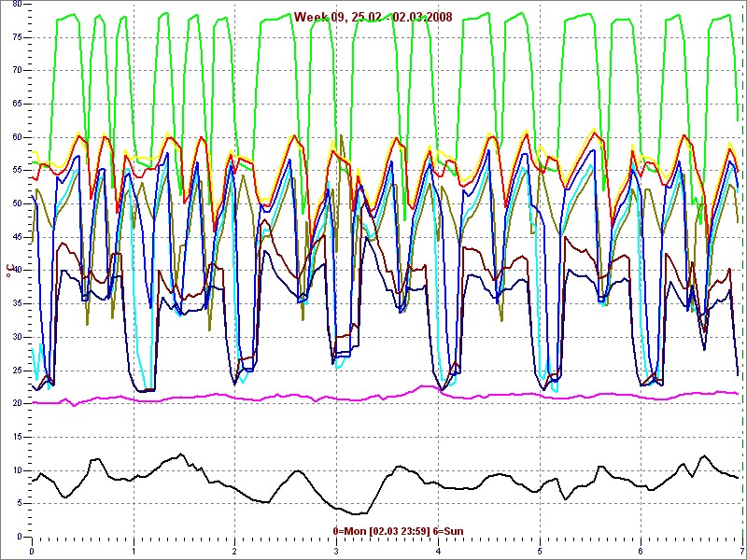This screenshot has width=747, height=560.
Task: Pick the 60 label on the vertical axis
Action: pos(17,137)
